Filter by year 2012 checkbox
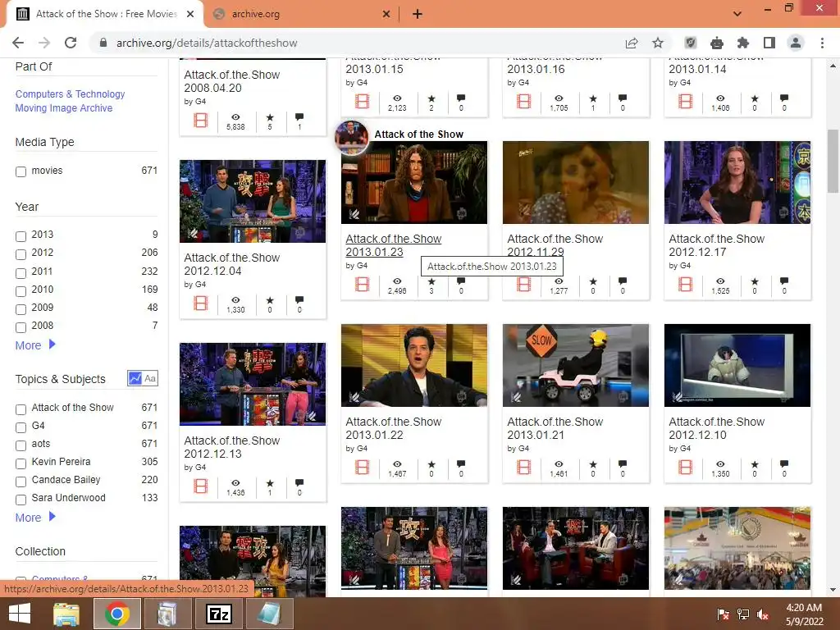This screenshot has height=630, width=840. [21, 254]
